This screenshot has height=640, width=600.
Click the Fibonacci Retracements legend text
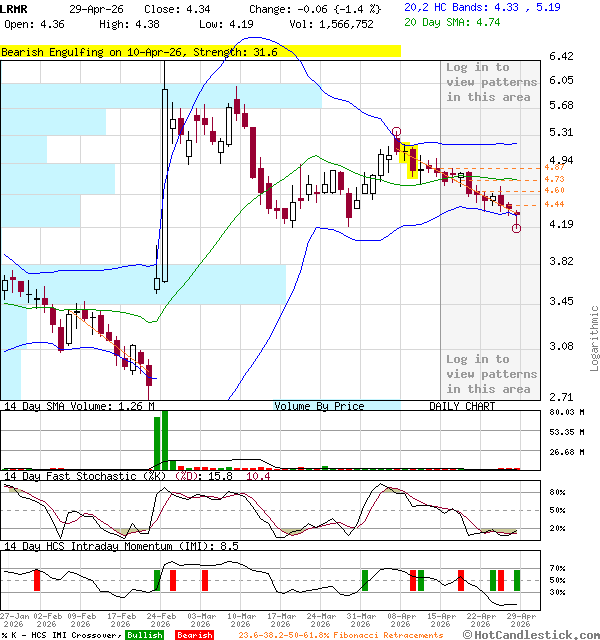(x=342, y=635)
